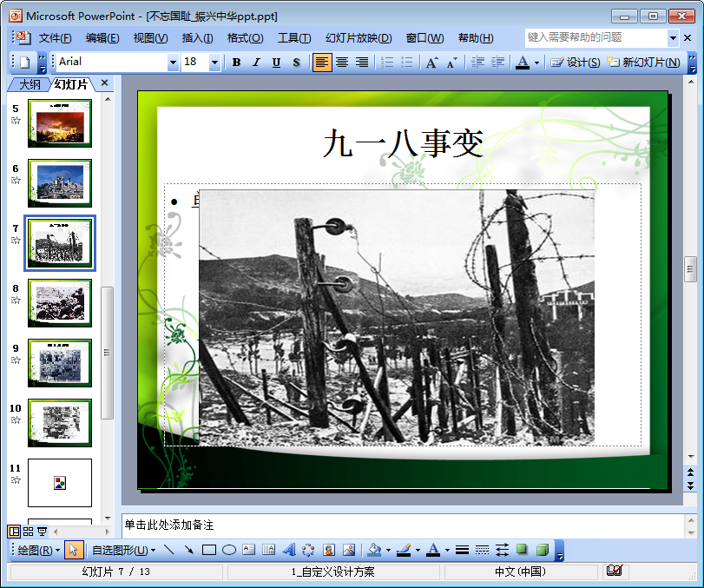Viewport: 704px width, 588px height.
Task: Open the 插入(I) menu
Action: pos(197,38)
